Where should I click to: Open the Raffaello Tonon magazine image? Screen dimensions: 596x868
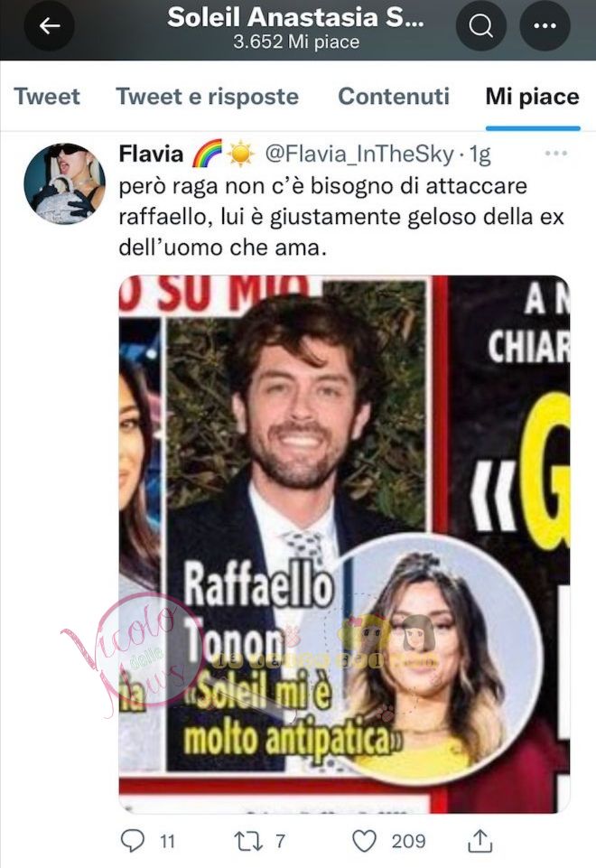pos(344,544)
